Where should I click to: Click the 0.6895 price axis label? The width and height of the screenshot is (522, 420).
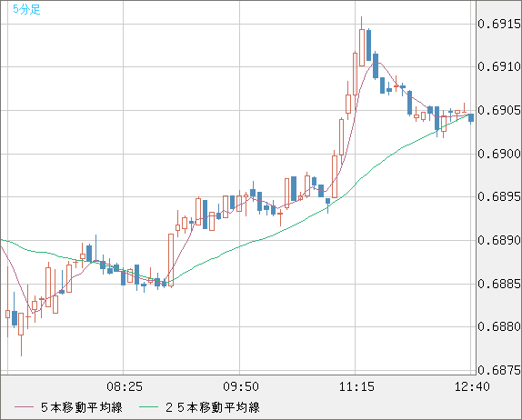[x=499, y=196]
